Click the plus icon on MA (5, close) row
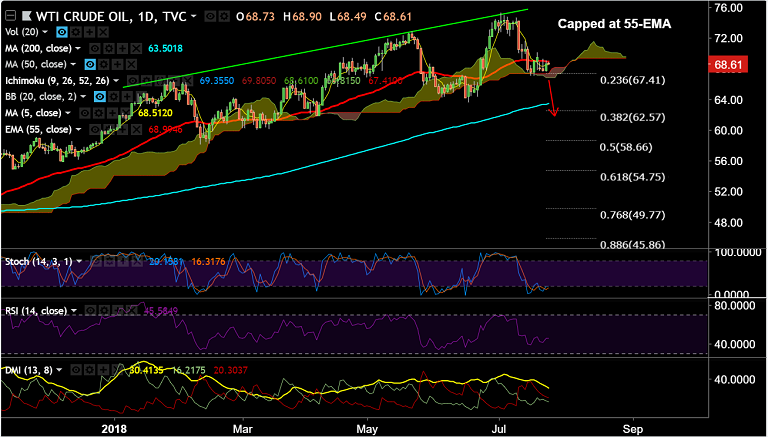The image size is (768, 437). [x=113, y=113]
